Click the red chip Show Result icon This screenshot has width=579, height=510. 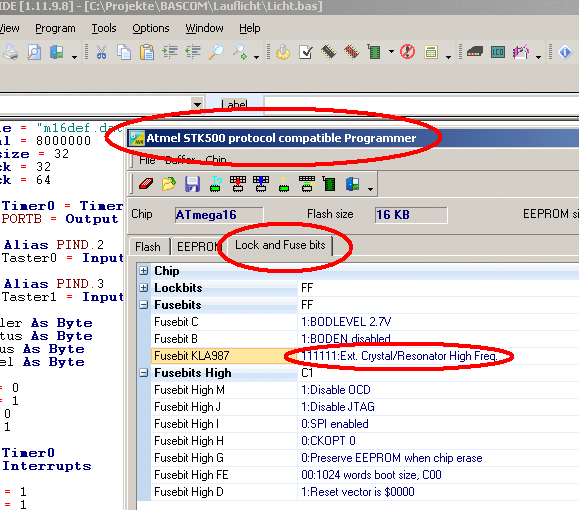pos(351,52)
